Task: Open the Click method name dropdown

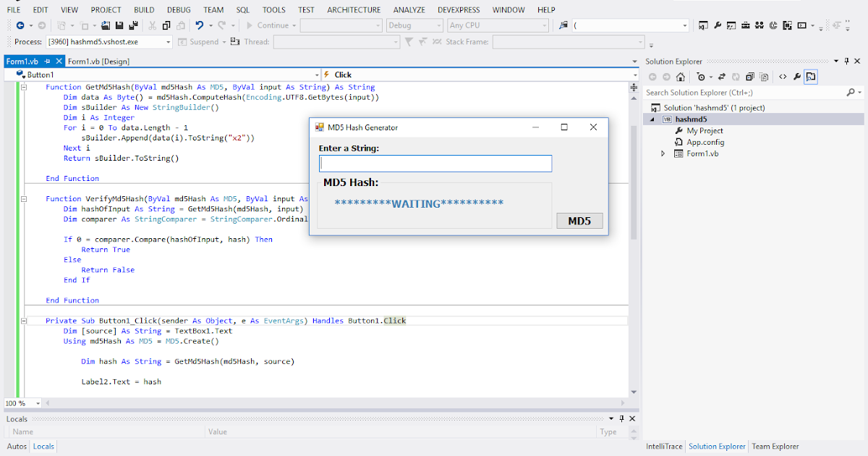Action: pyautogui.click(x=634, y=75)
